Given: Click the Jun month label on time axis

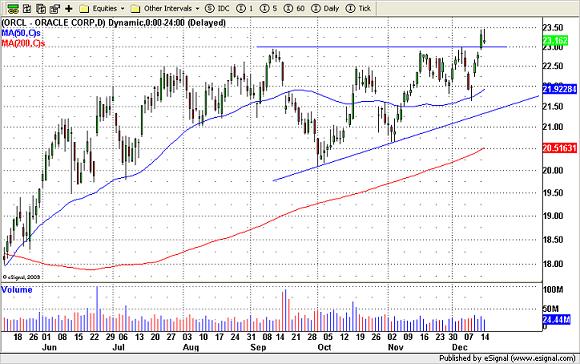Looking at the screenshot, I should [x=49, y=347].
